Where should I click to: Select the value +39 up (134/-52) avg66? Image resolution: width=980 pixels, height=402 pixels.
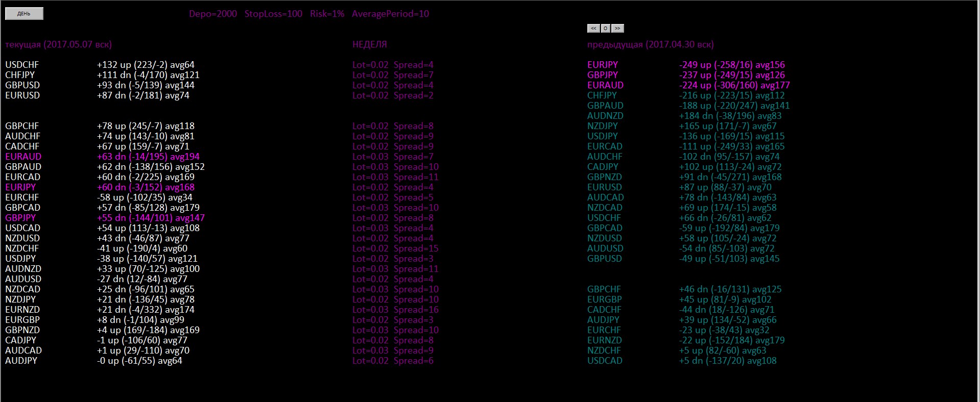(728, 320)
